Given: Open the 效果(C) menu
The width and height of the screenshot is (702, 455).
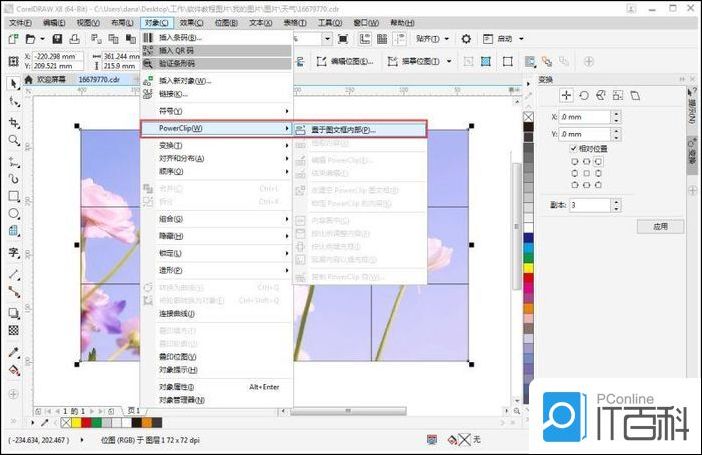Looking at the screenshot, I should (192, 22).
